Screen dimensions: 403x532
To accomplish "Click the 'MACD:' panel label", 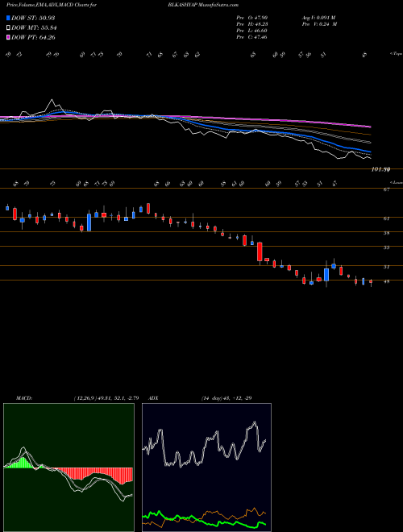I will (24, 398).
